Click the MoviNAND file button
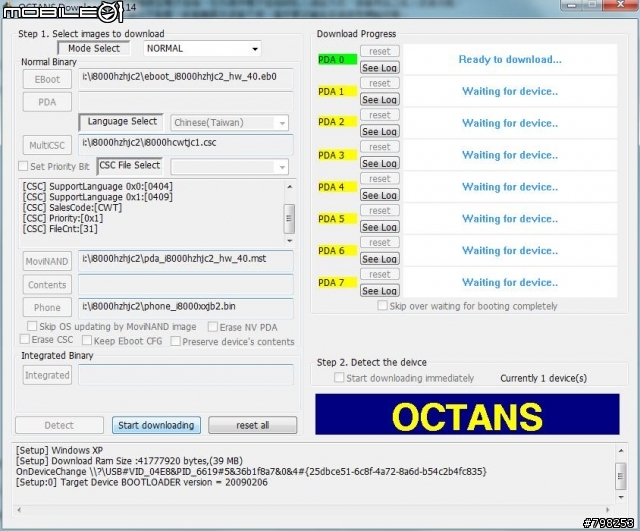Viewport: 640px width, 531px height. (47, 261)
